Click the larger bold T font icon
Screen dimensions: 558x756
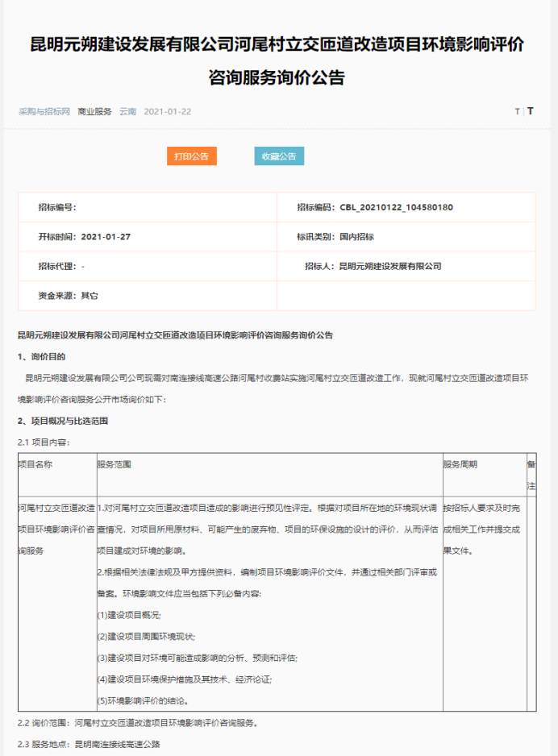pos(530,111)
